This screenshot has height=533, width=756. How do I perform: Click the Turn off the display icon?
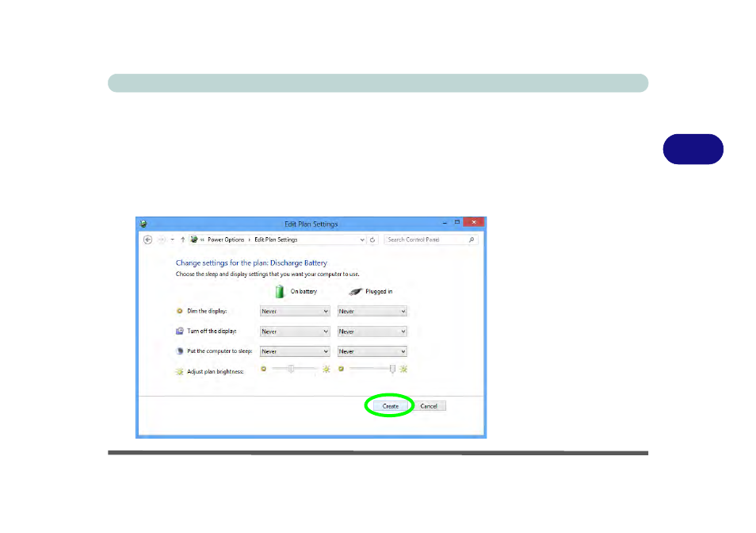click(179, 331)
